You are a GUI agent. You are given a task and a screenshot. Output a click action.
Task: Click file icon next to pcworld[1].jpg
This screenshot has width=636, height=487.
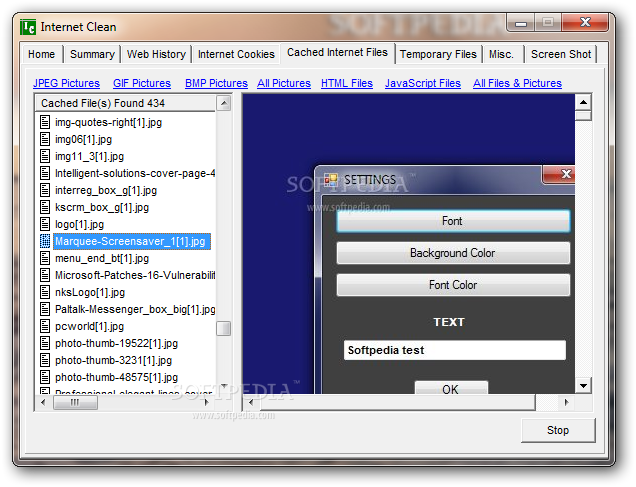(x=45, y=326)
